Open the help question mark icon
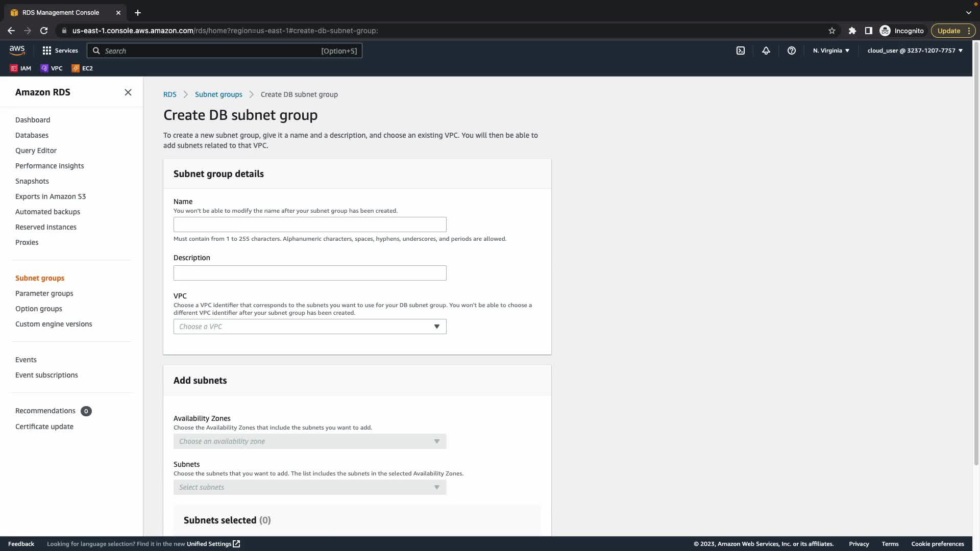This screenshot has height=551, width=980. tap(792, 51)
